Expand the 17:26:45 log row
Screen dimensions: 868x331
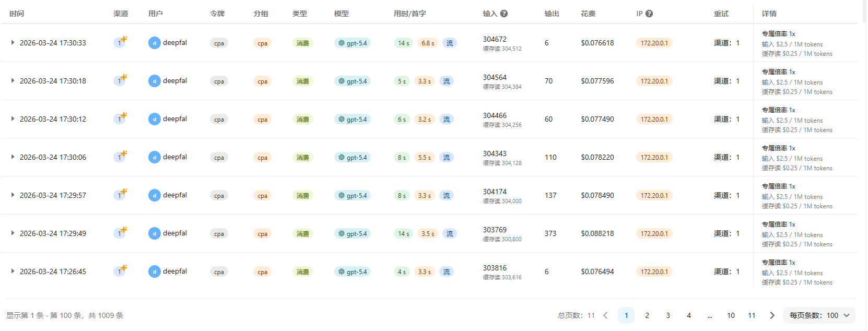pos(13,271)
